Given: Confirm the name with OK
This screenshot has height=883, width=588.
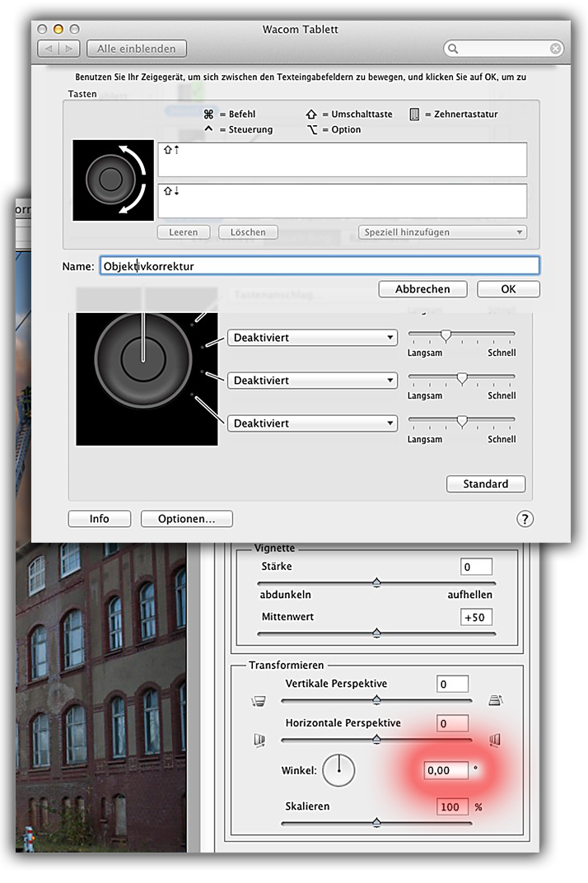Looking at the screenshot, I should point(509,289).
